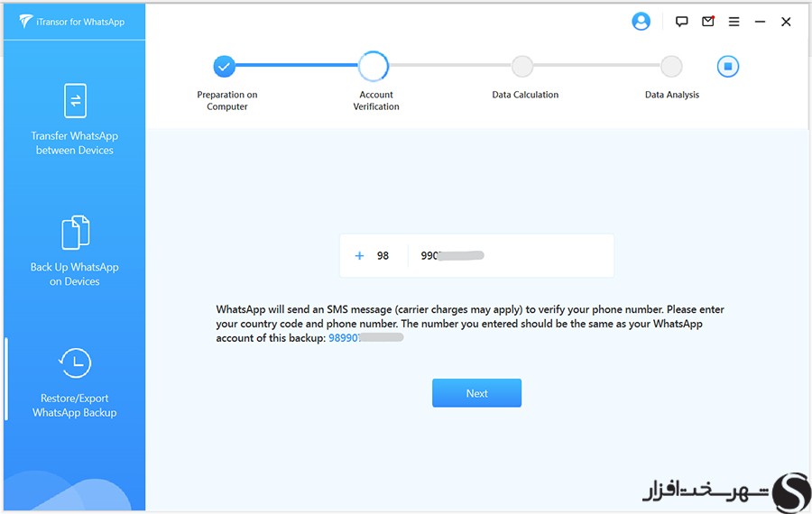Click the iTransor for WhatsApp logo
812x514 pixels.
coord(72,22)
